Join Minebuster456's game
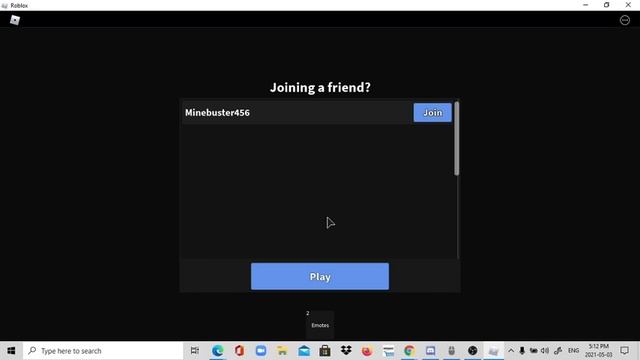 tap(432, 113)
